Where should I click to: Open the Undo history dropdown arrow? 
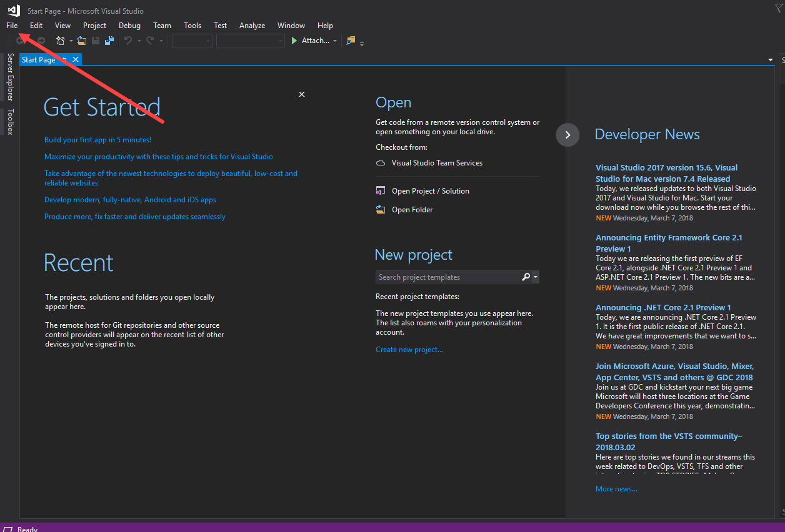tap(139, 40)
